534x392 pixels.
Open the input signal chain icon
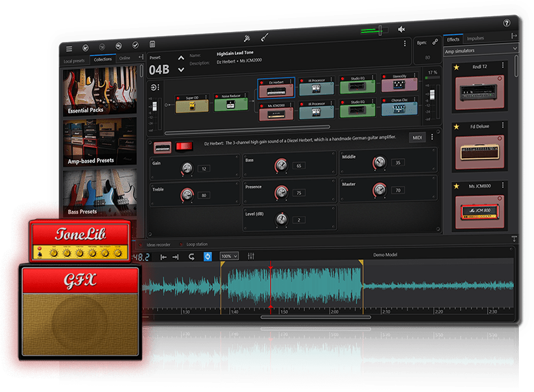tap(153, 87)
